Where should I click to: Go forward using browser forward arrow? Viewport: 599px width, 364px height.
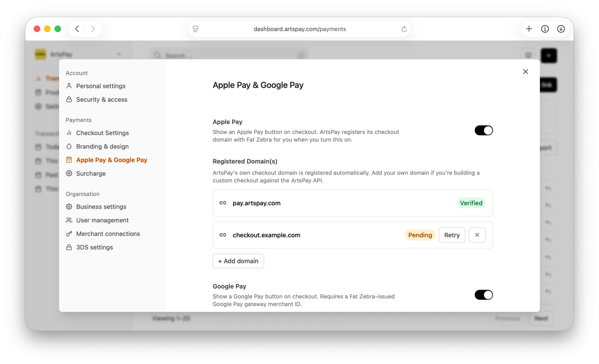[x=93, y=29]
